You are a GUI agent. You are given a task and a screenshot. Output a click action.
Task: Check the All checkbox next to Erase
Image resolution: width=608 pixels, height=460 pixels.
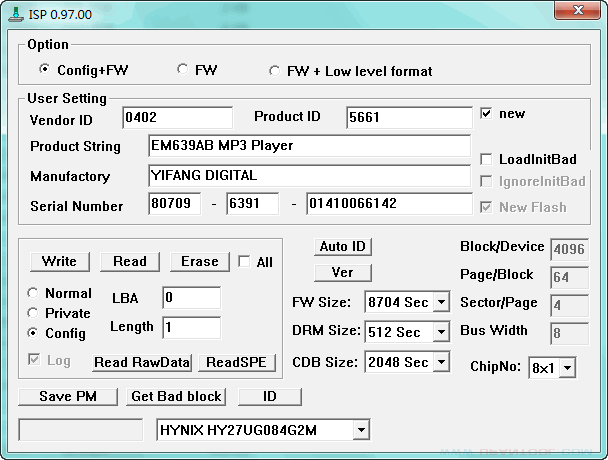244,262
